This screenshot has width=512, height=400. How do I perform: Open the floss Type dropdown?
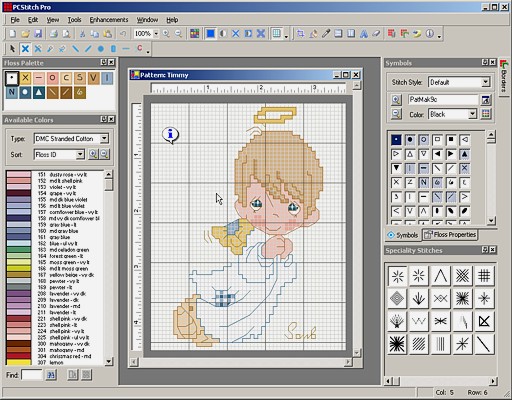(x=104, y=138)
